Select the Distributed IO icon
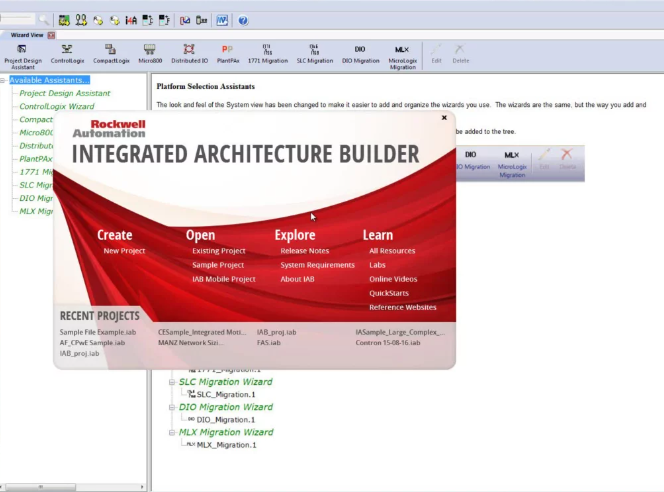664x492 pixels. [x=190, y=54]
